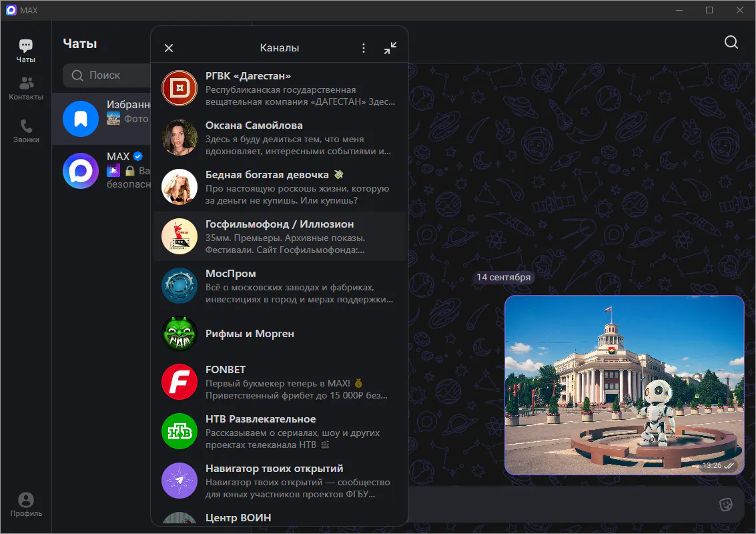Open Навигатор твоих открытий channel
The image size is (756, 534).
[279, 481]
